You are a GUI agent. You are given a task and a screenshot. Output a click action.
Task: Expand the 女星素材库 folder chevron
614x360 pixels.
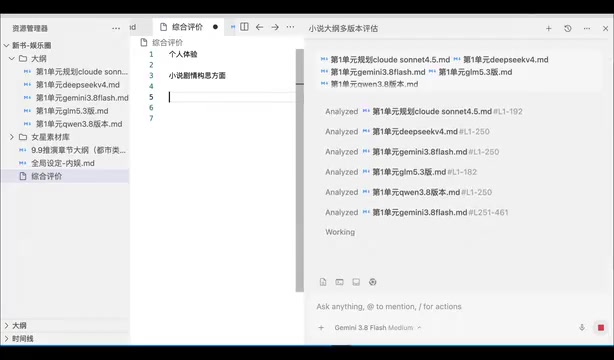tap(12, 137)
